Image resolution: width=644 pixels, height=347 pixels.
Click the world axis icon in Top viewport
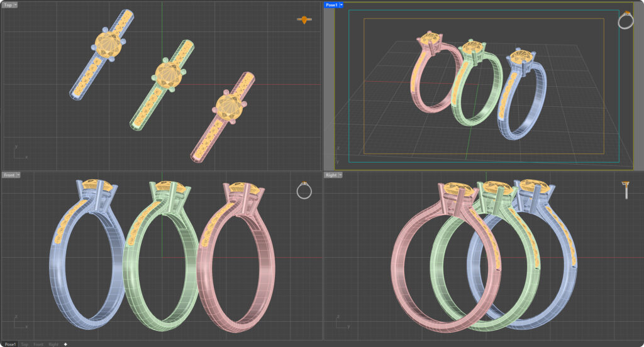19,152
